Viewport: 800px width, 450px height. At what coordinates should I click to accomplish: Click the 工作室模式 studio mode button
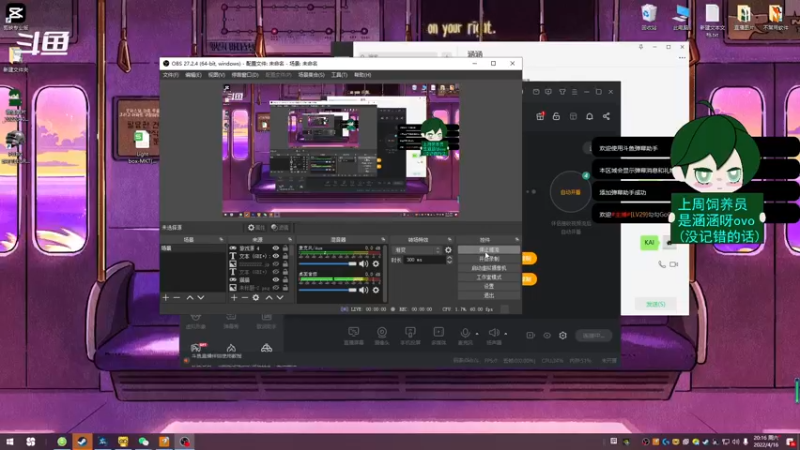coord(489,278)
